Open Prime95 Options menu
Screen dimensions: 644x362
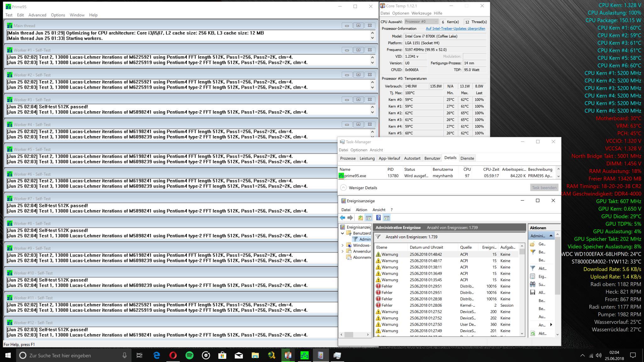(x=58, y=15)
